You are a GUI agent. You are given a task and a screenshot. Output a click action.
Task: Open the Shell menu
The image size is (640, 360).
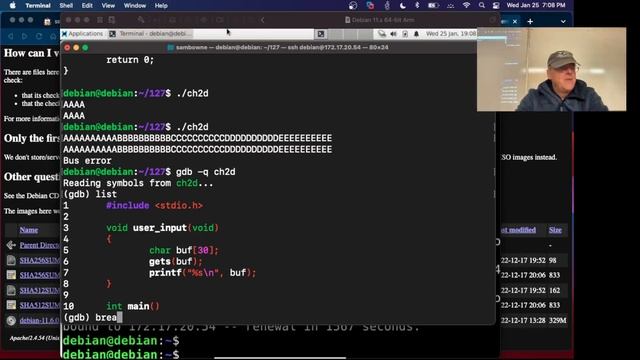(66, 6)
